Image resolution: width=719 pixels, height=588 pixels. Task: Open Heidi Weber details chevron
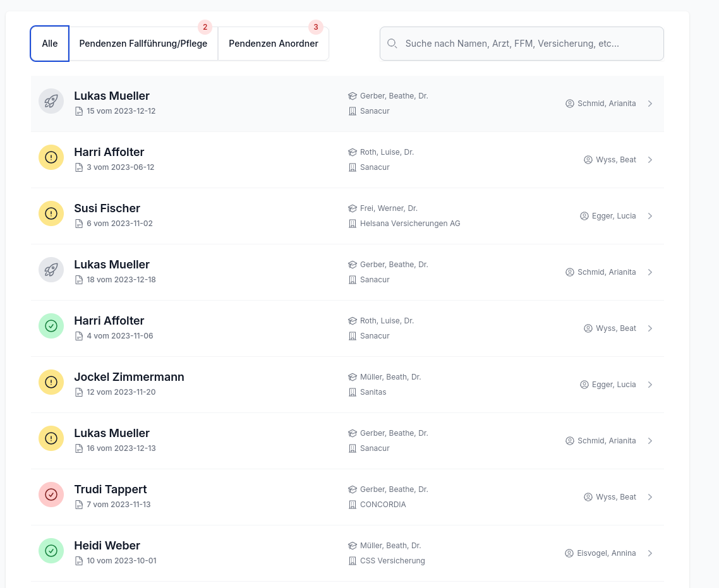650,553
